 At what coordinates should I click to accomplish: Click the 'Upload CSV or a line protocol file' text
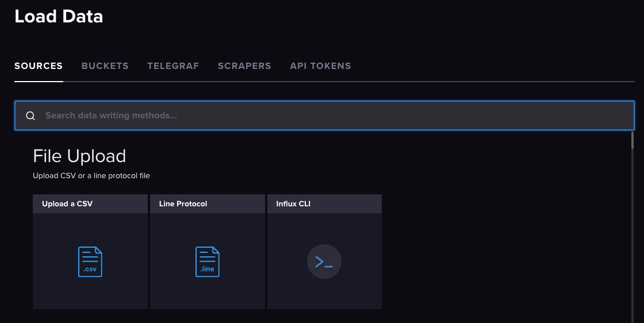(91, 176)
